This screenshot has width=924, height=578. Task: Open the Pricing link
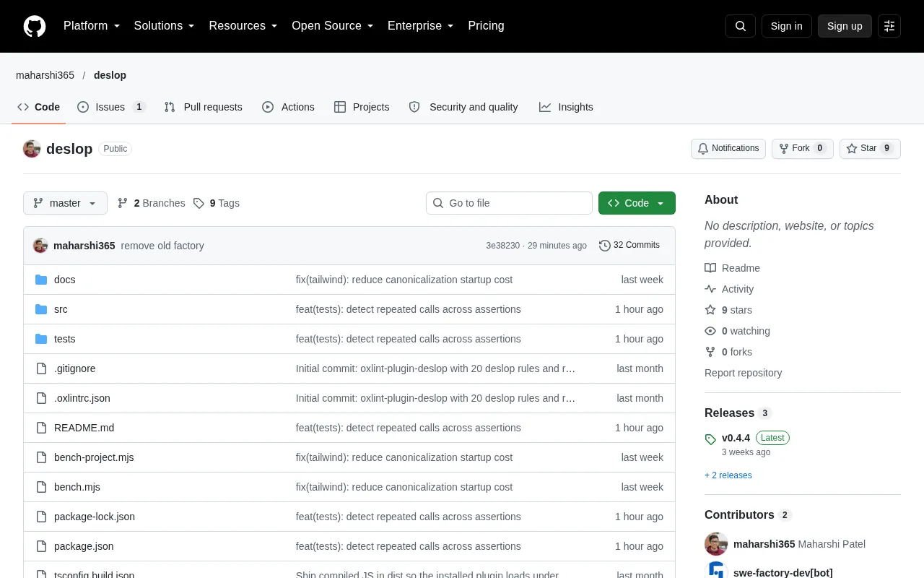[x=486, y=26]
